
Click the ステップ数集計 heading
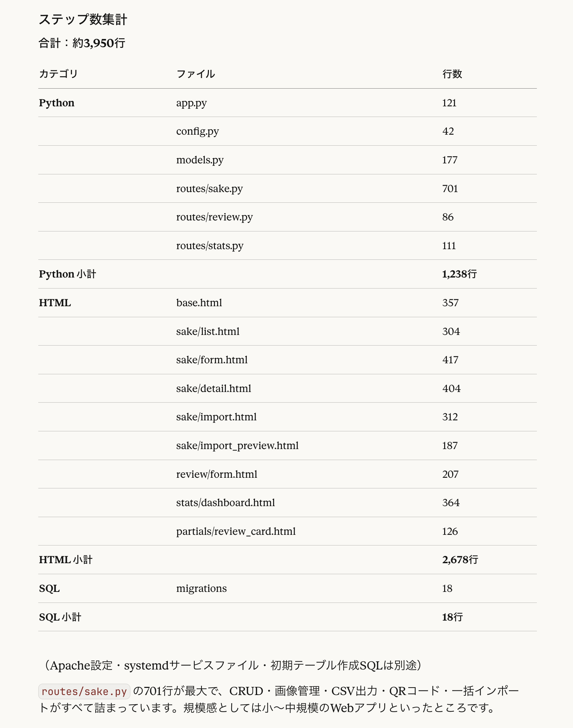pos(83,19)
